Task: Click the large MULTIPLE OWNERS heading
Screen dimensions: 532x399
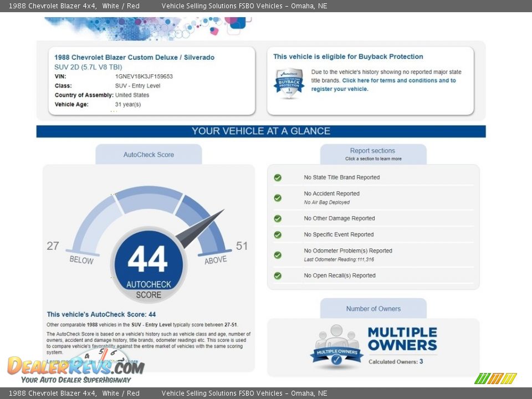Action: pyautogui.click(x=402, y=339)
